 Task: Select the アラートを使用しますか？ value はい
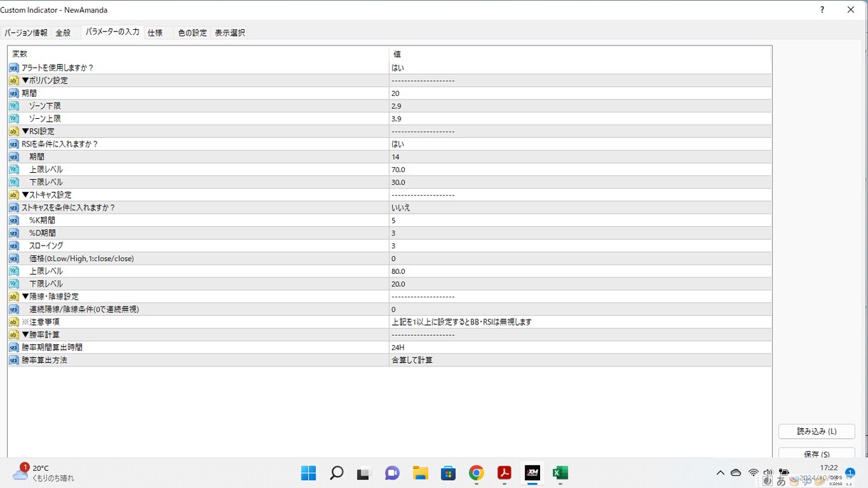click(398, 68)
